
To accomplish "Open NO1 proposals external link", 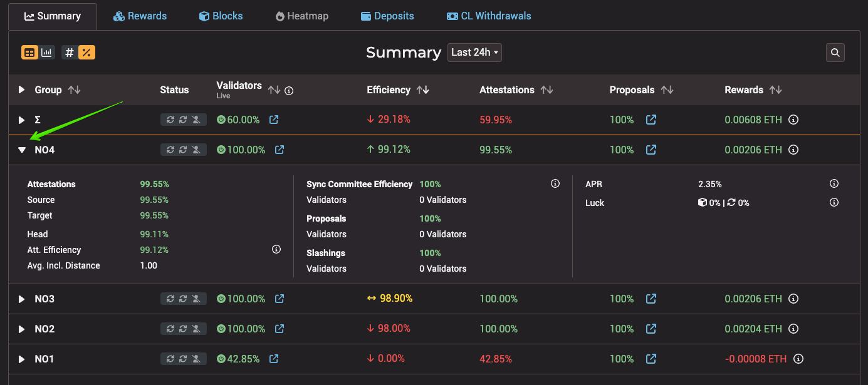I will 651,359.
